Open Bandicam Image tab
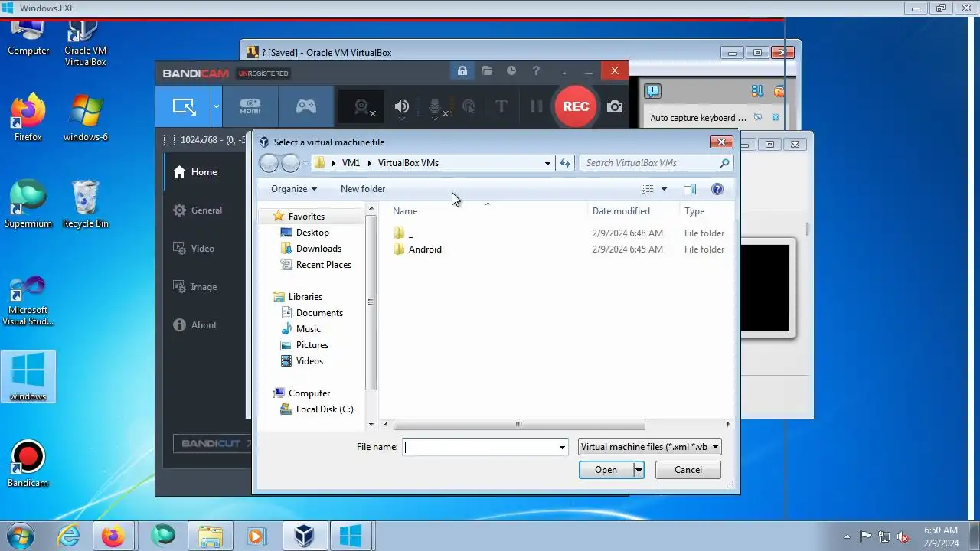This screenshot has width=980, height=551. click(205, 287)
